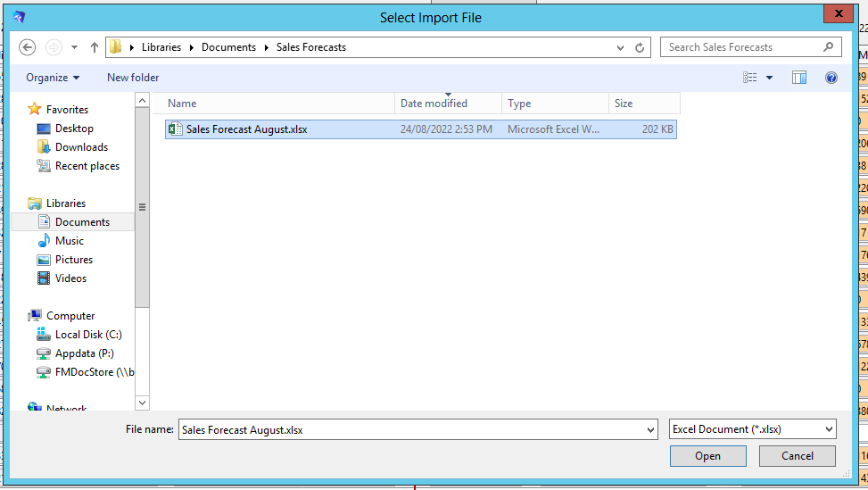The width and height of the screenshot is (868, 490).
Task: Open the Music library
Action: [70, 241]
